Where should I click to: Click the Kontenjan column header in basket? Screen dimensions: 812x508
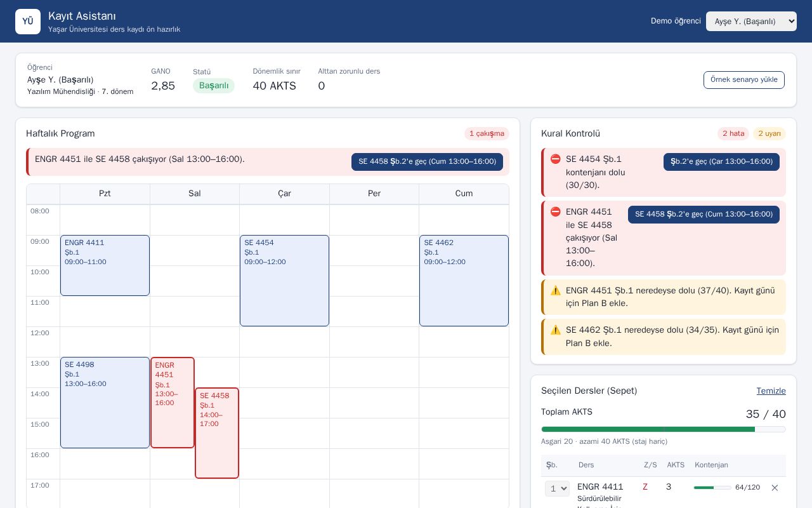[x=711, y=465]
